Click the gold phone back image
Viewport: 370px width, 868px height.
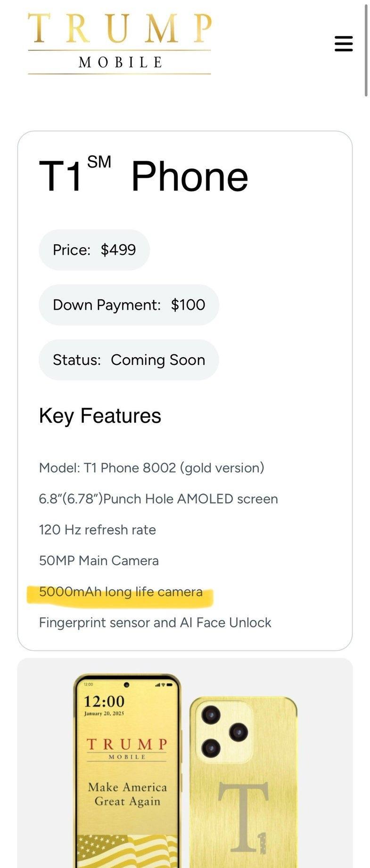coord(244,782)
